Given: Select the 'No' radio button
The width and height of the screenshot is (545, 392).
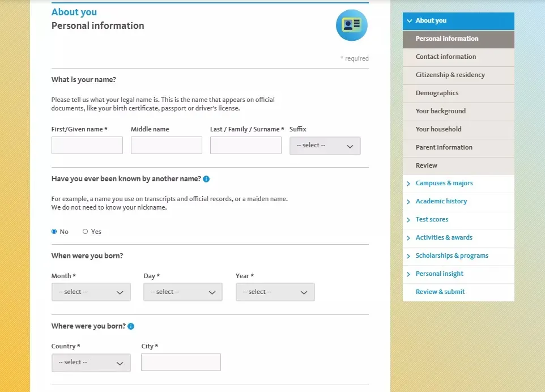Looking at the screenshot, I should coord(54,232).
